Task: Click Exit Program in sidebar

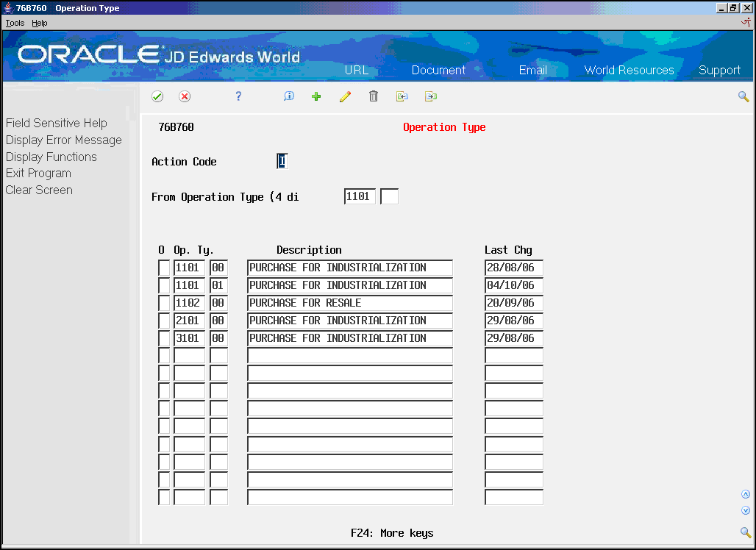Action: (38, 173)
